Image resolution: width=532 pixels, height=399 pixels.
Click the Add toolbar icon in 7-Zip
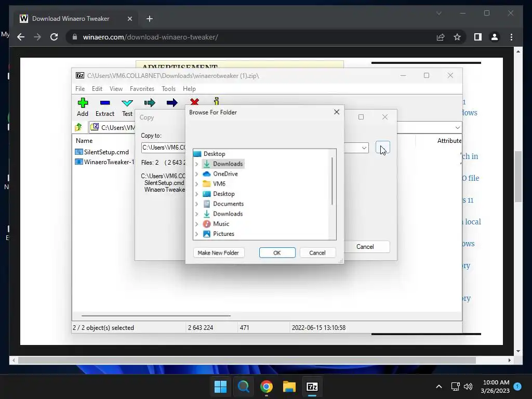click(x=83, y=103)
